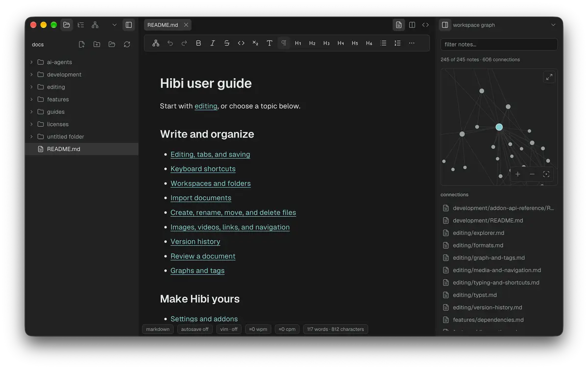Zoom out on the workspace graph
This screenshot has height=369, width=588.
(x=532, y=174)
